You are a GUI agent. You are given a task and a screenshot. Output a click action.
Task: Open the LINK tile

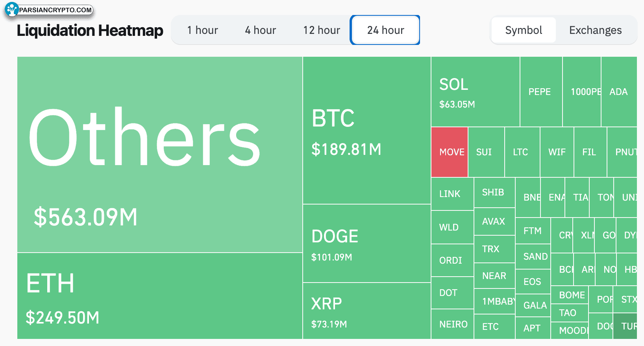(x=452, y=194)
